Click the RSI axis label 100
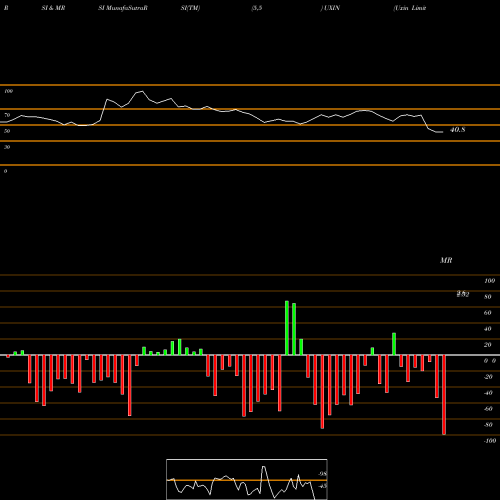This screenshot has width=500, height=500. 8,91
